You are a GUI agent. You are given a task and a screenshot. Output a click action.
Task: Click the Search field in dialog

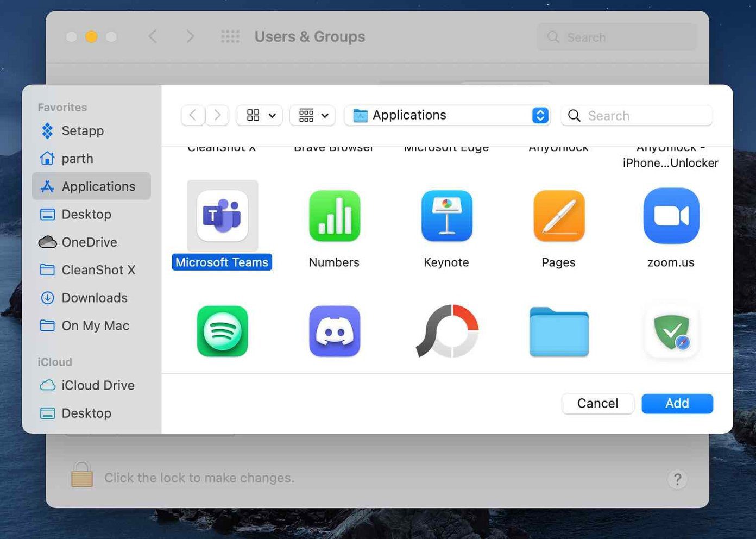click(637, 116)
